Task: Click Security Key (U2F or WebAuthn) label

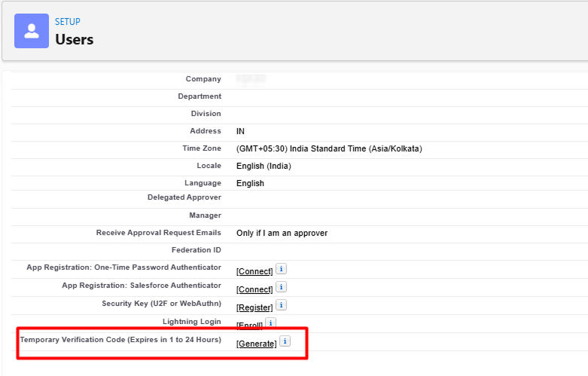Action: point(162,303)
